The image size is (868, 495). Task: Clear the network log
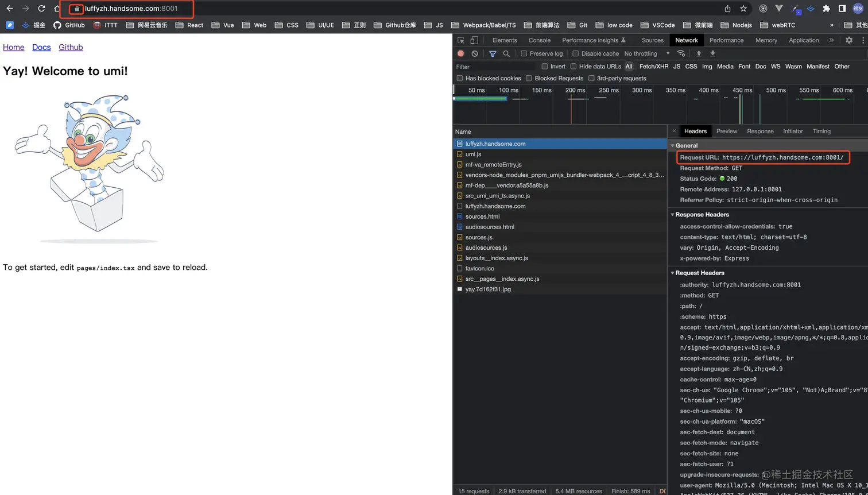tap(475, 53)
